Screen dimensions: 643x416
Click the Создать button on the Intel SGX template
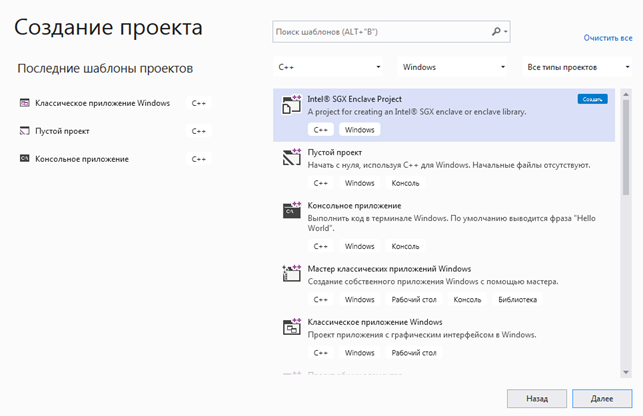[x=593, y=99]
